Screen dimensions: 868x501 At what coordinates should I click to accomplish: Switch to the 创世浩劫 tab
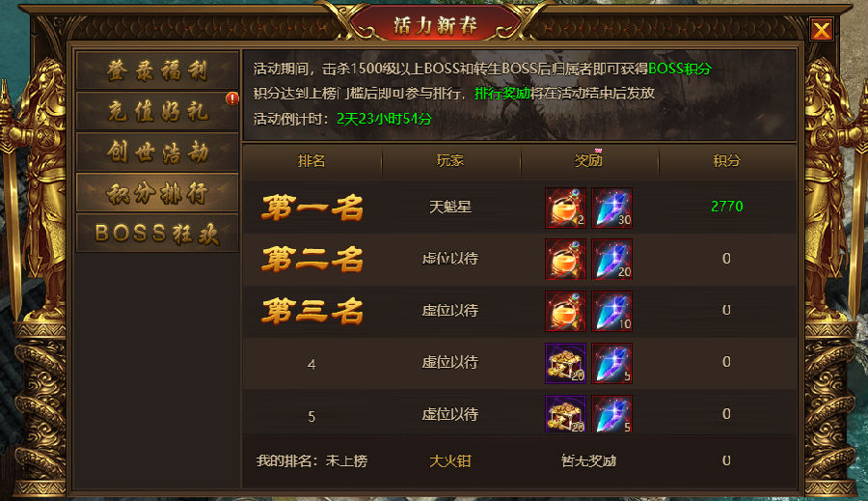tap(157, 152)
